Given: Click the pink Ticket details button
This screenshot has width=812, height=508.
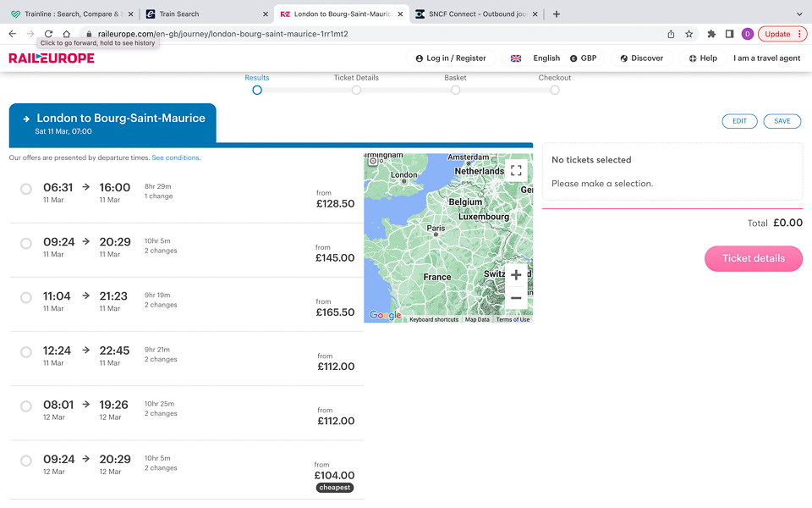Looking at the screenshot, I should 753,258.
